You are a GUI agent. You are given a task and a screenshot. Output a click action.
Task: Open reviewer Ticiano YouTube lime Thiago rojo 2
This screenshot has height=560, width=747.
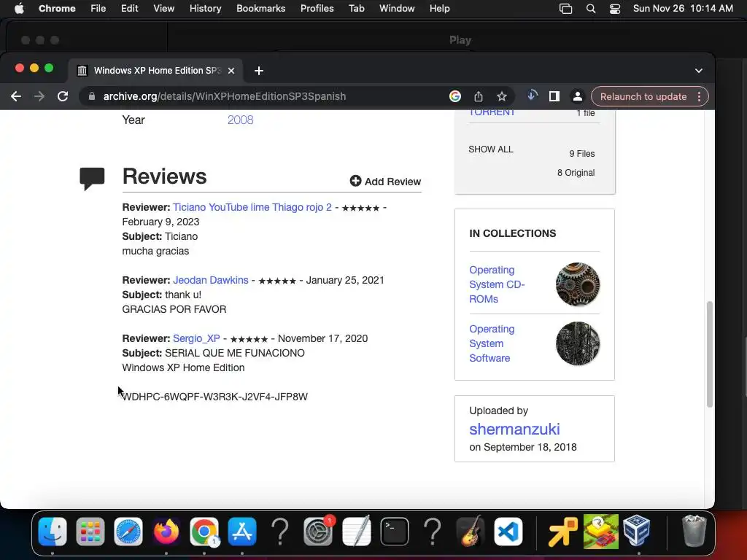coord(252,207)
